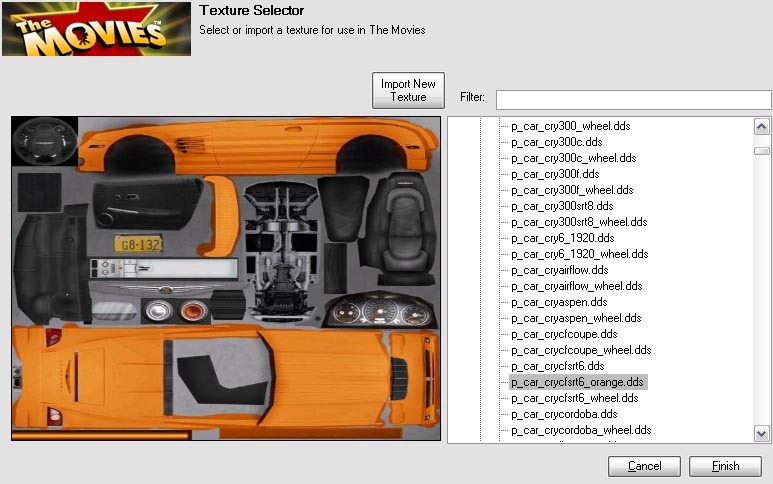Choose p_car_crycordoba.dds from the list
The width and height of the screenshot is (773, 484).
(563, 414)
